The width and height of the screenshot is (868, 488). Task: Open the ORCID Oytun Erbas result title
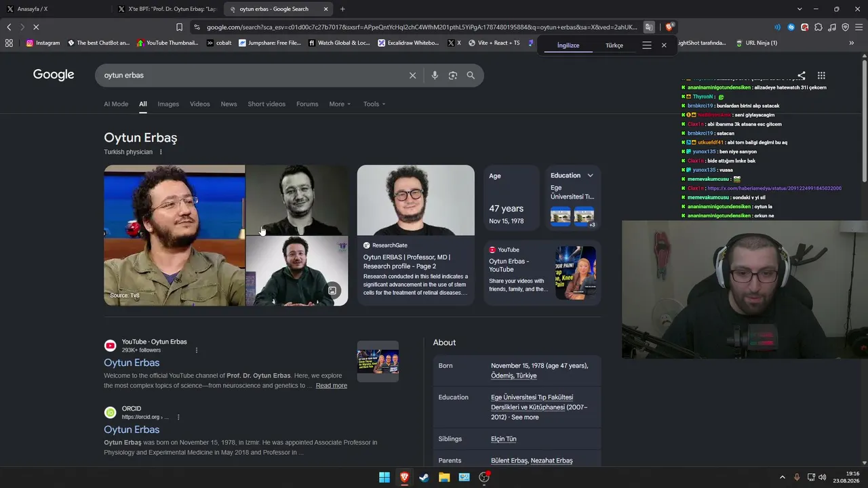[132, 430]
